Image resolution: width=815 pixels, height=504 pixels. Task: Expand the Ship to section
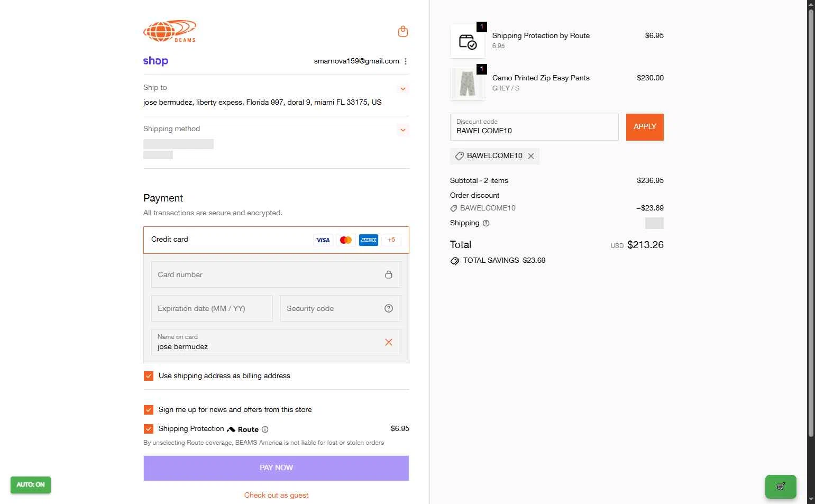(x=403, y=89)
